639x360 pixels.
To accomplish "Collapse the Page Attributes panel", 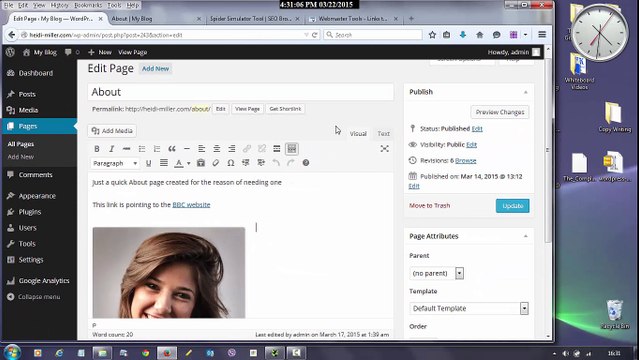I will (x=525, y=236).
